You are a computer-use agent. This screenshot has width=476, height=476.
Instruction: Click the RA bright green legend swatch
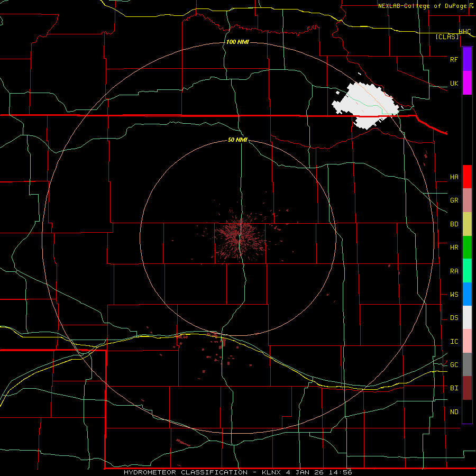[x=467, y=271]
